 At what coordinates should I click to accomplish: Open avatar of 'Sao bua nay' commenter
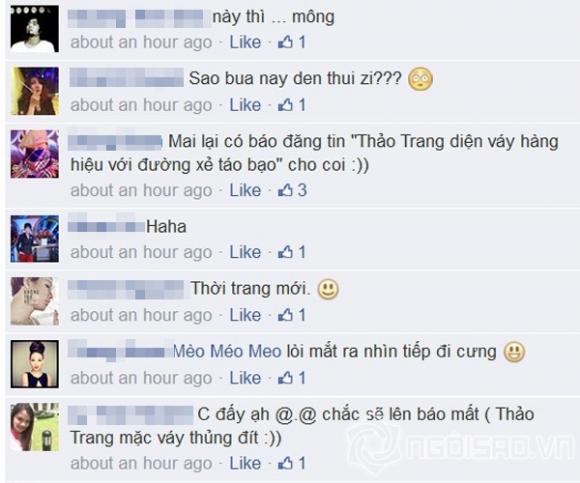35,91
